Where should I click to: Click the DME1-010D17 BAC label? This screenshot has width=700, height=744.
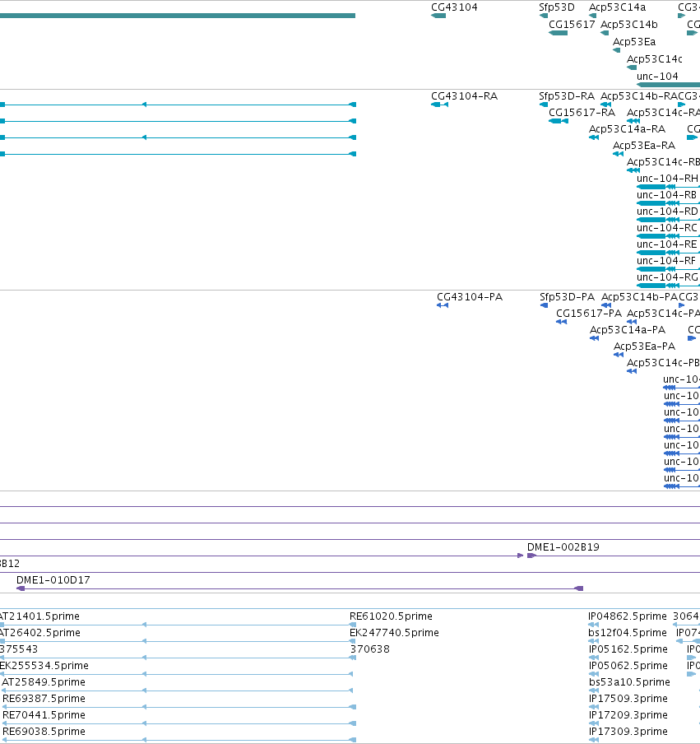tap(53, 580)
